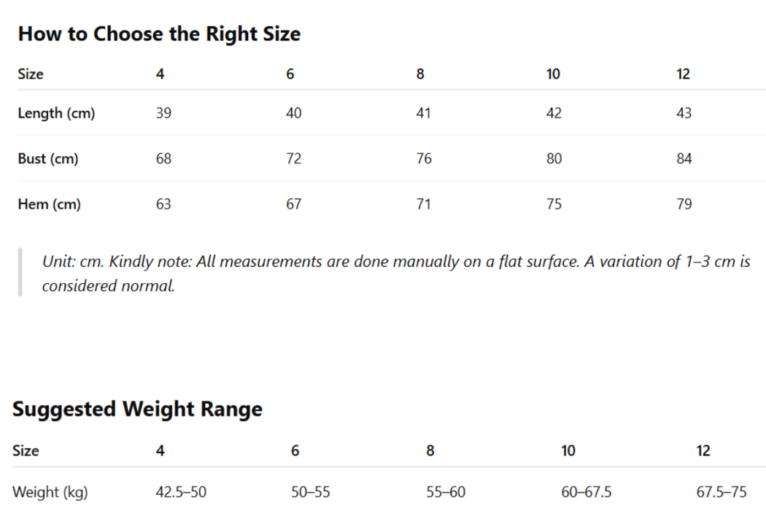Select the "Bust (cm)" row label
Screen dimensions: 766x532
point(48,158)
